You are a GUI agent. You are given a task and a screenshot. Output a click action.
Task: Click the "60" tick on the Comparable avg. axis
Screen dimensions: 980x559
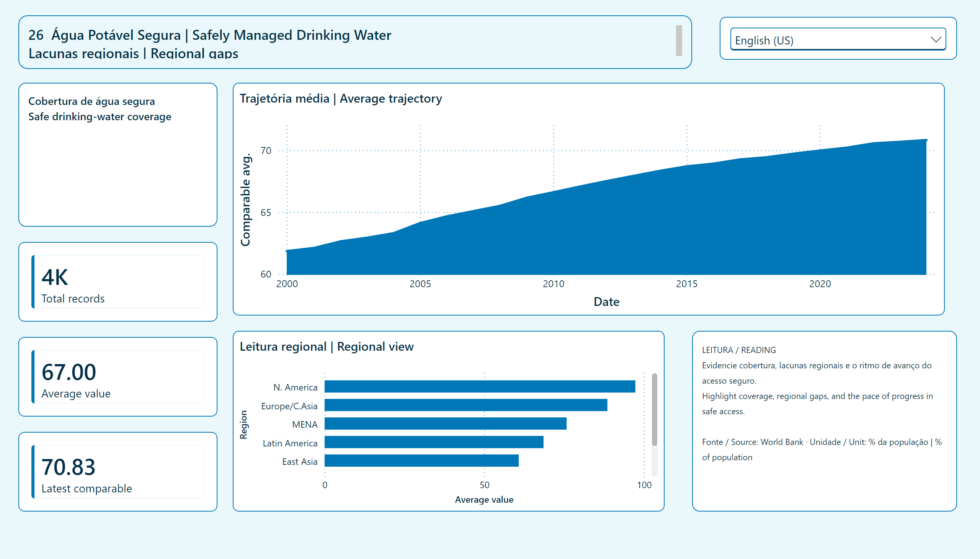266,275
